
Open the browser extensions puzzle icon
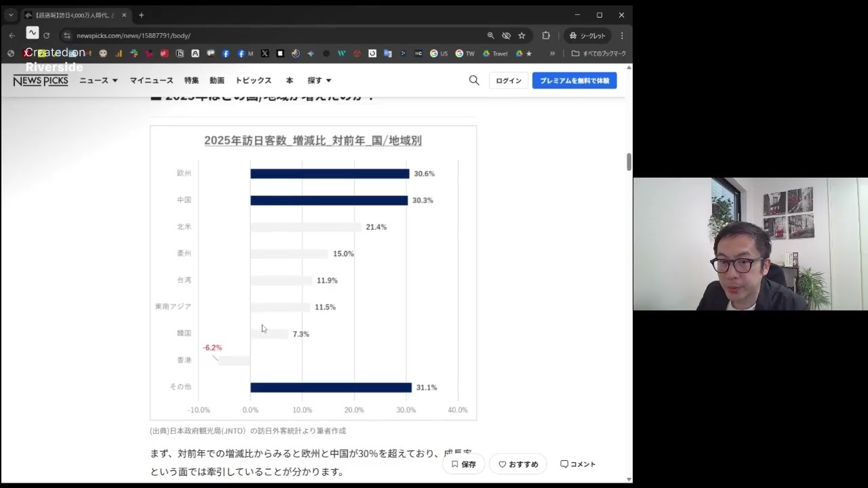click(x=546, y=35)
